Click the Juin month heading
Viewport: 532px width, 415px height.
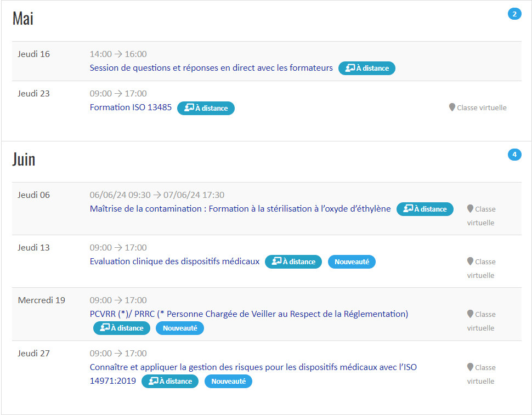point(24,160)
